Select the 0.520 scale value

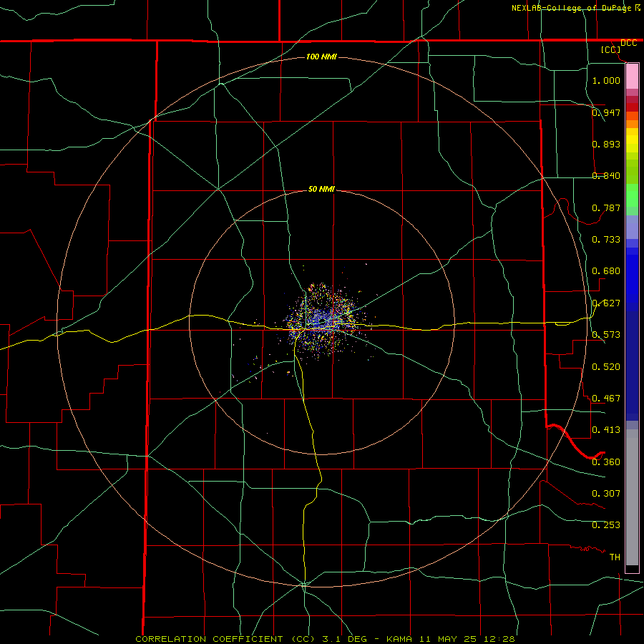pos(606,367)
